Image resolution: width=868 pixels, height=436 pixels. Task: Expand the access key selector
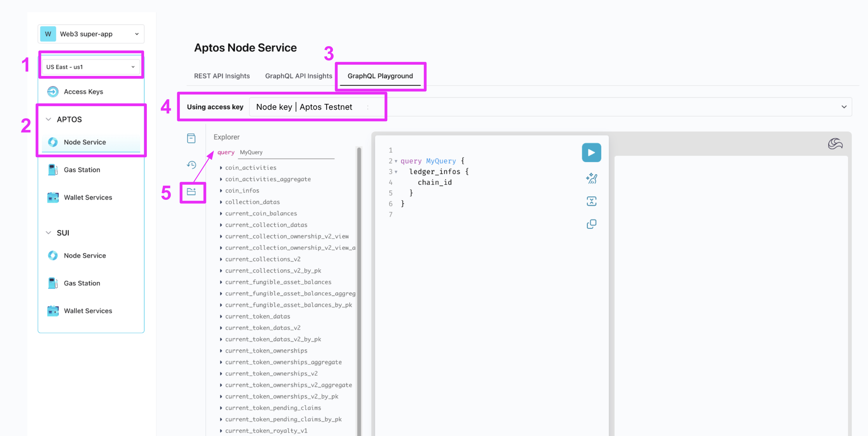tap(843, 107)
